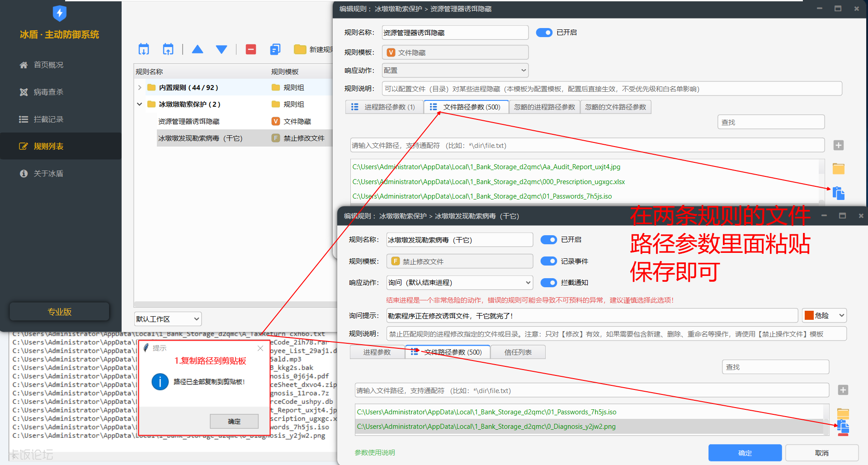Move rule up with blue up arrow
Viewport: 868px width, 465px height.
198,49
